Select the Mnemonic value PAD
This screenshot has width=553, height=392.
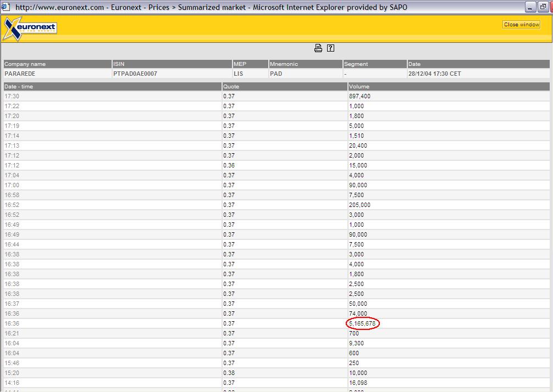click(276, 74)
